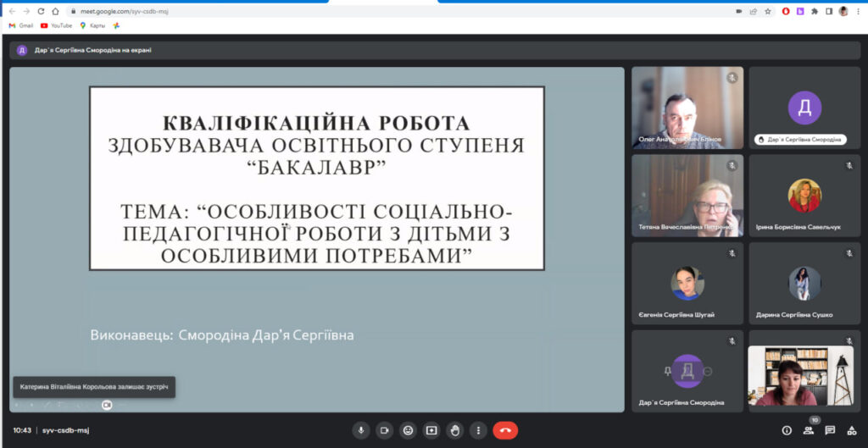Image resolution: width=868 pixels, height=448 pixels.
Task: Toggle the camera in the call controls
Action: click(x=385, y=430)
